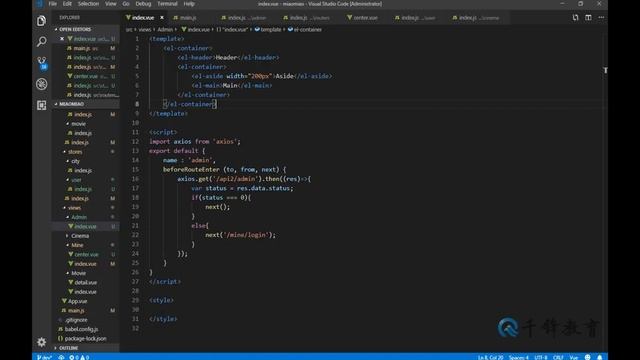Click 'template' in the breadcrumb path
Image resolution: width=640 pixels, height=360 pixels.
point(268,29)
